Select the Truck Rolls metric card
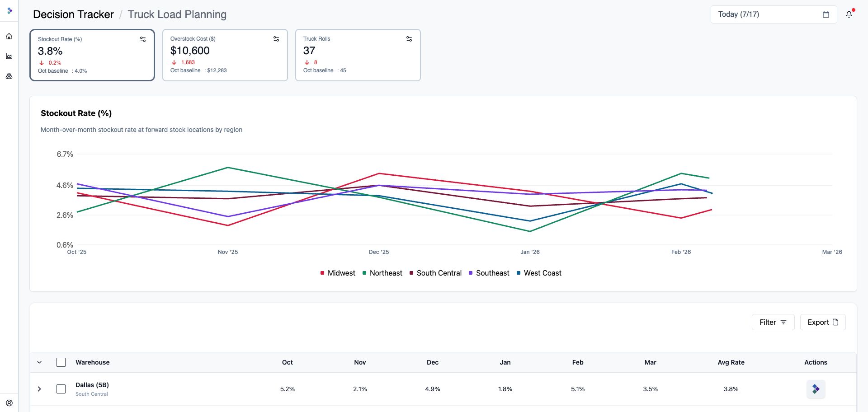Screen dimensions: 868x412 point(358,55)
